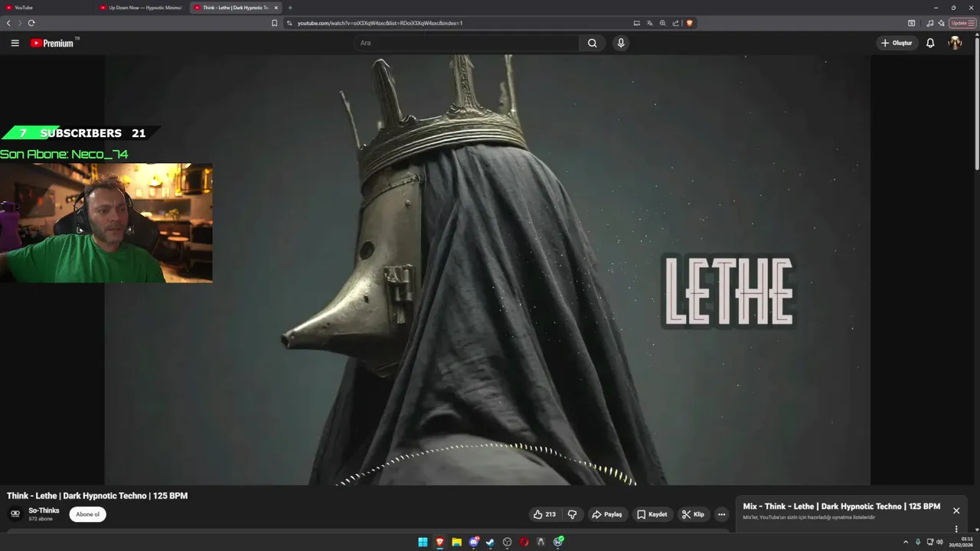Focus the Ara search field

[467, 43]
